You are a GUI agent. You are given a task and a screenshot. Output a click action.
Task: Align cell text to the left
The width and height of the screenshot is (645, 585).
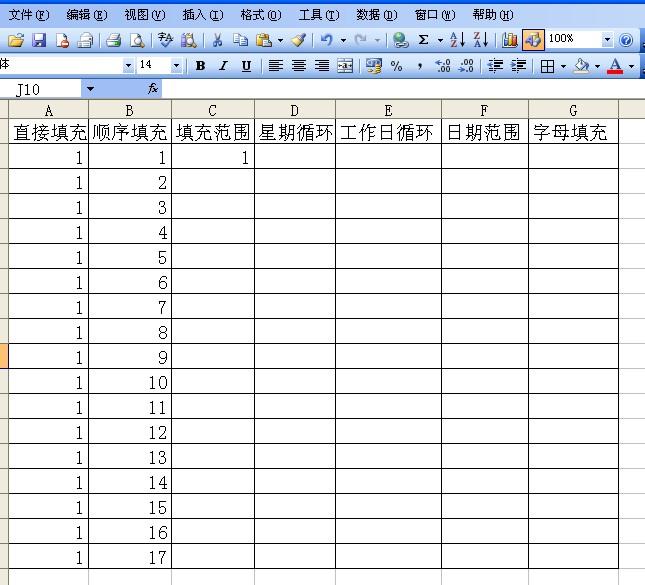pos(276,65)
